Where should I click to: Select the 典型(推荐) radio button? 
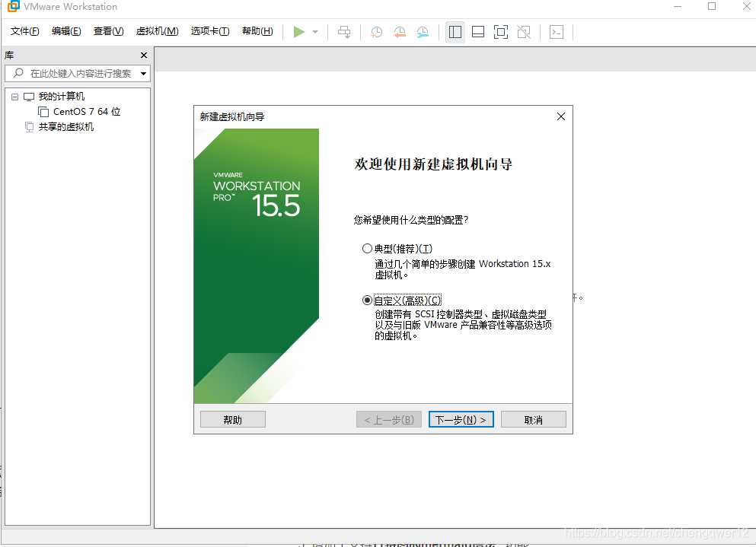pyautogui.click(x=367, y=248)
